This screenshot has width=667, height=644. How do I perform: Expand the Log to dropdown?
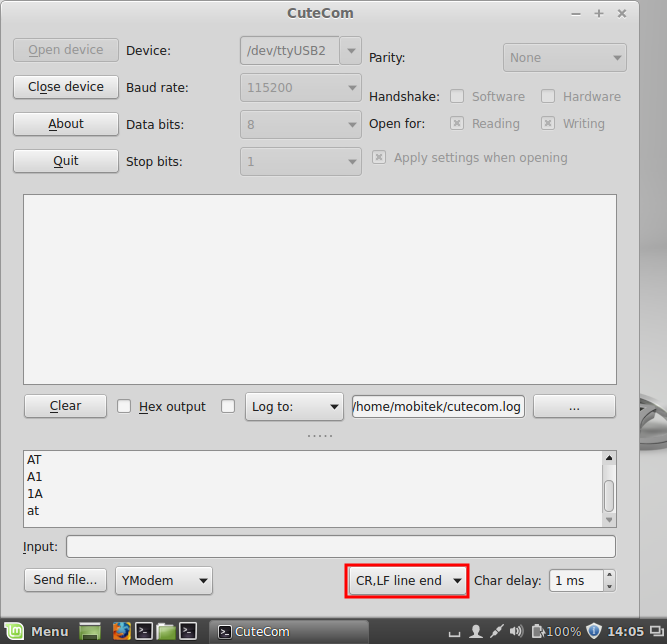(x=294, y=406)
